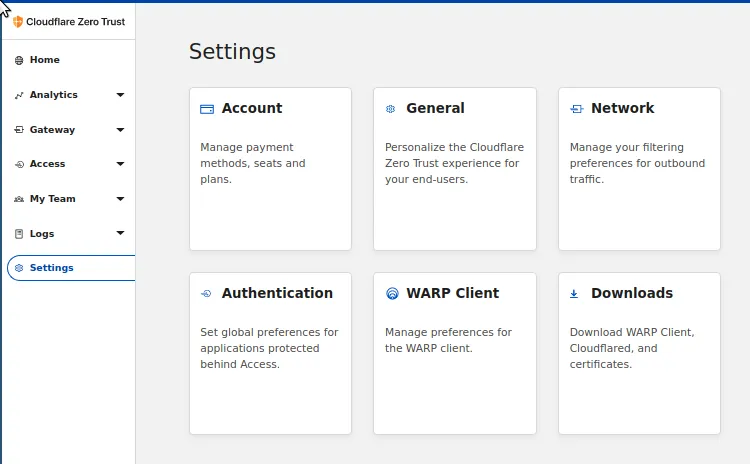Click 'Manage your filtering preferences' description
750x464 pixels.
pos(637,163)
